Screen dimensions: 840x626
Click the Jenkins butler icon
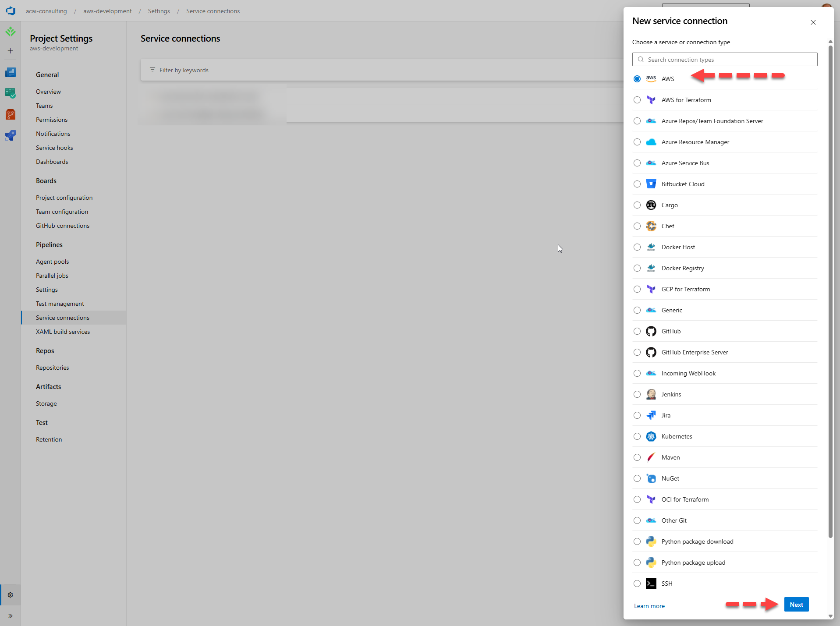pyautogui.click(x=651, y=394)
